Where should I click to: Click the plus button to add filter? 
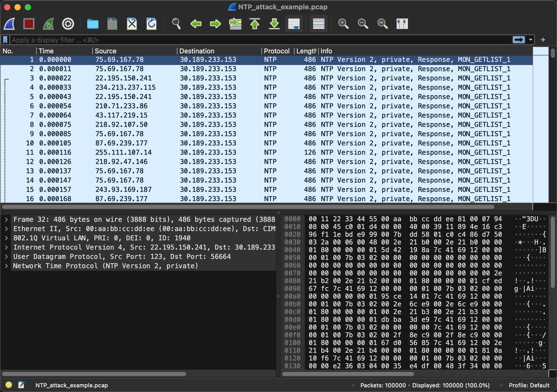point(543,40)
